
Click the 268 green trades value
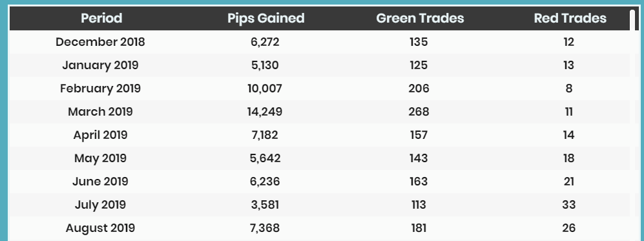419,112
